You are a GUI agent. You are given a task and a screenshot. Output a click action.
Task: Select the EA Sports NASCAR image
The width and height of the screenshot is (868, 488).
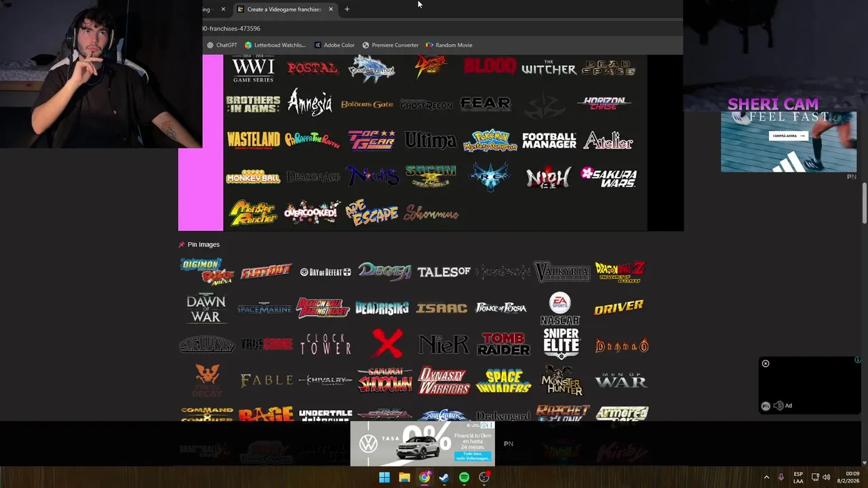pos(560,308)
